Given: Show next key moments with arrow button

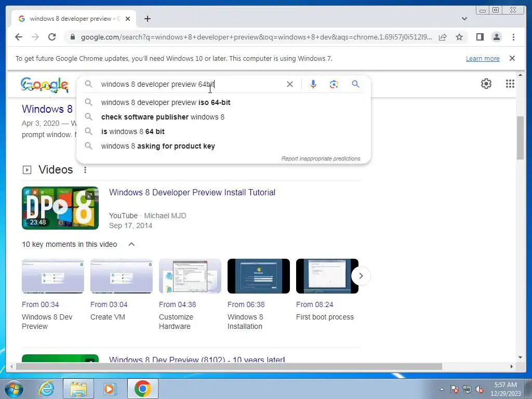Looking at the screenshot, I should point(361,276).
